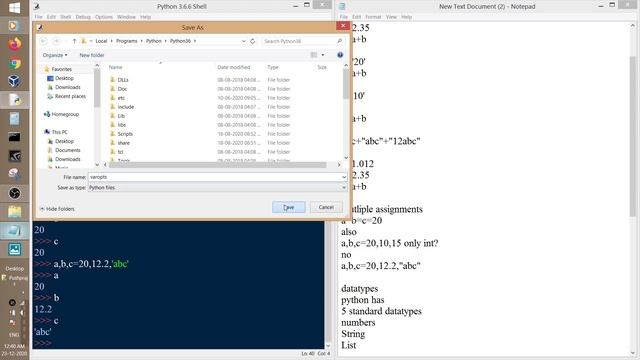
Task: Go back in Save As dialog
Action: click(43, 41)
